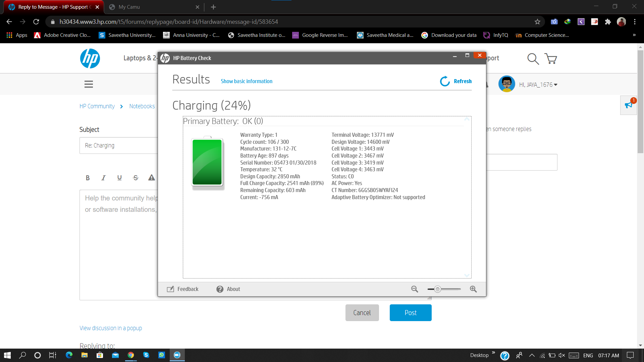Click the Post button
The height and width of the screenshot is (362, 644).
(410, 312)
